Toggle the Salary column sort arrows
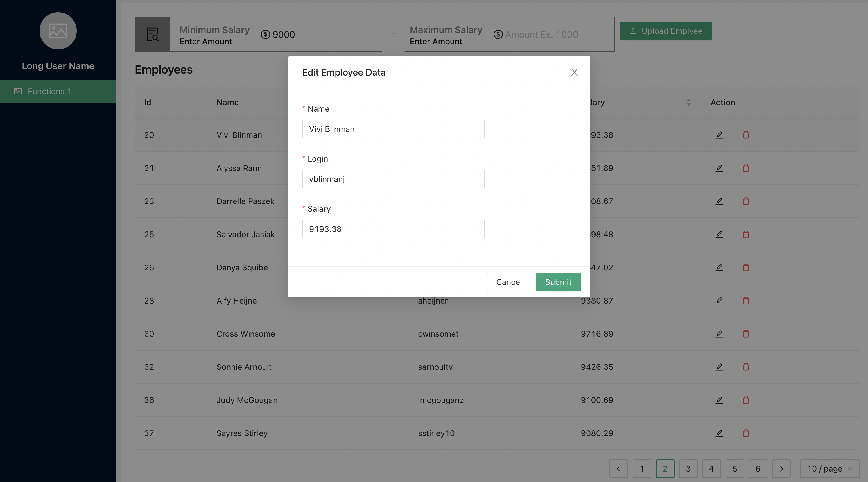The height and width of the screenshot is (482, 868). pyautogui.click(x=688, y=103)
